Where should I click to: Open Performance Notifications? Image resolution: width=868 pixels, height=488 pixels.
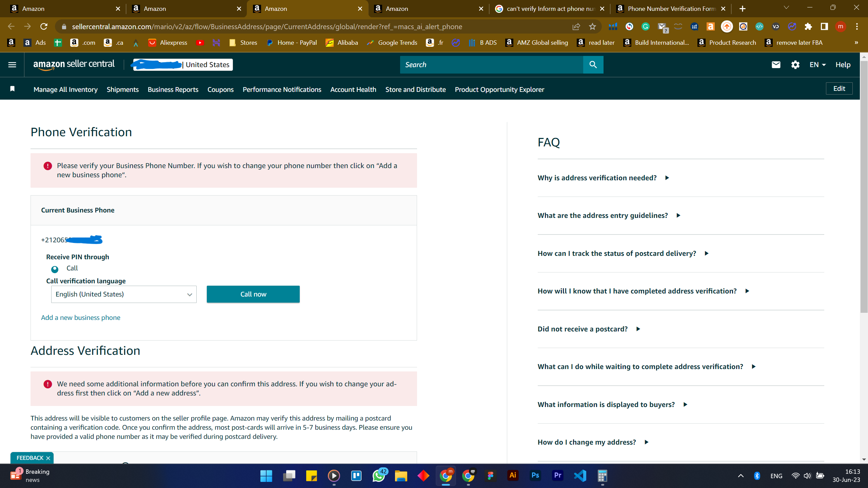282,89
